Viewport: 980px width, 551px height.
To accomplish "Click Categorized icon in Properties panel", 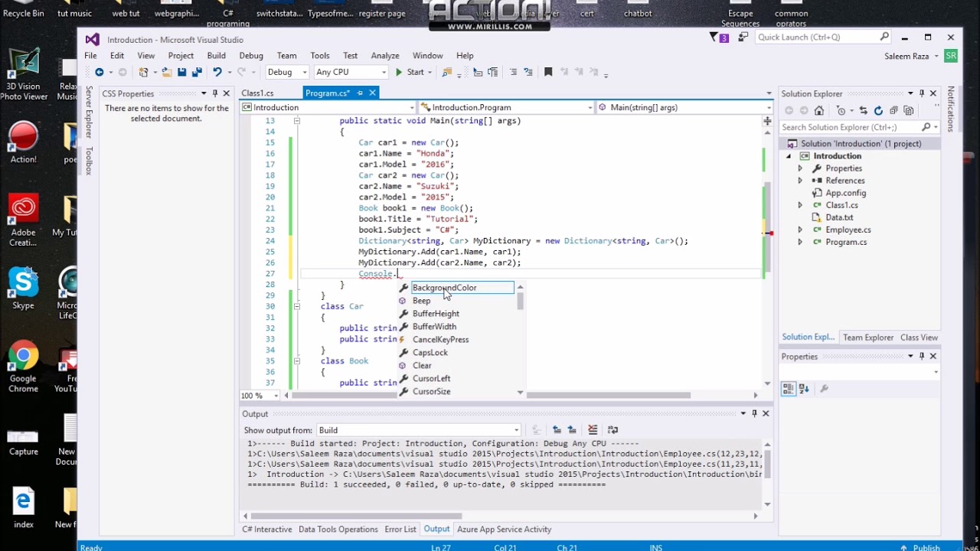I will [788, 389].
